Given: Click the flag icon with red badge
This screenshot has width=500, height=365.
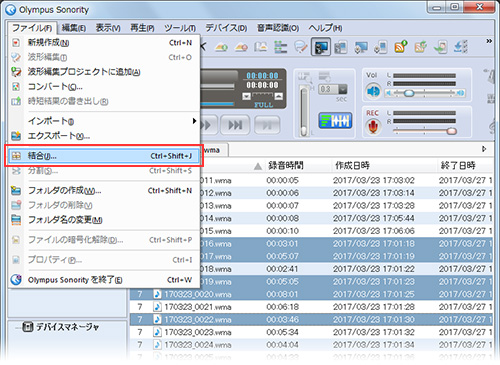Looking at the screenshot, I should (x=241, y=47).
